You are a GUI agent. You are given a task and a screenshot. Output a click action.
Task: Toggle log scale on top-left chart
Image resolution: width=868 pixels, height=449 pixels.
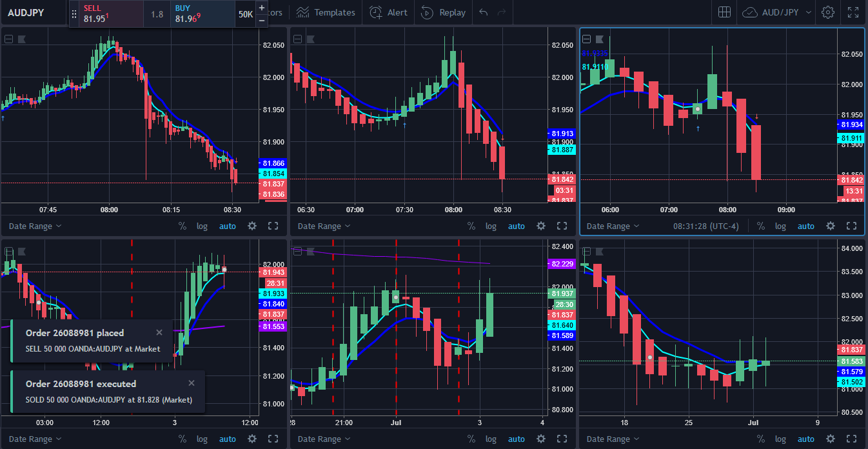tap(202, 226)
